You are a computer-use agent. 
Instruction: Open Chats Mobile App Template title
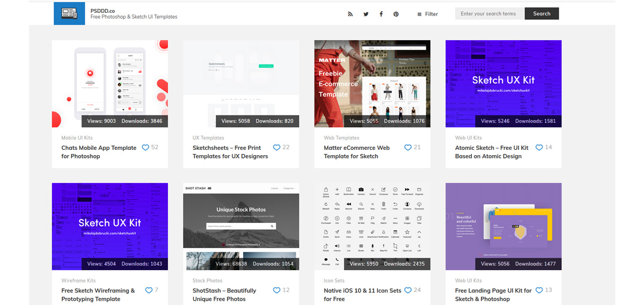point(99,152)
